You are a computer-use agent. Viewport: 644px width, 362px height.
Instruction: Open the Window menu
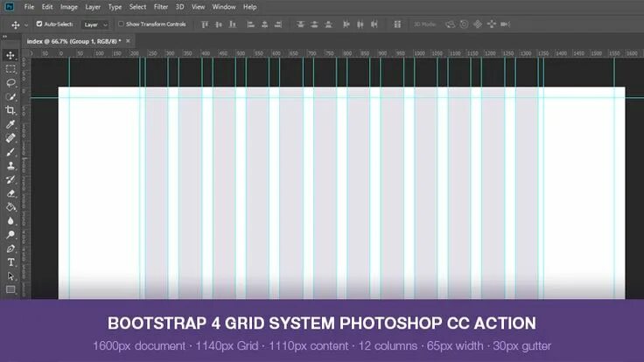[x=224, y=7]
